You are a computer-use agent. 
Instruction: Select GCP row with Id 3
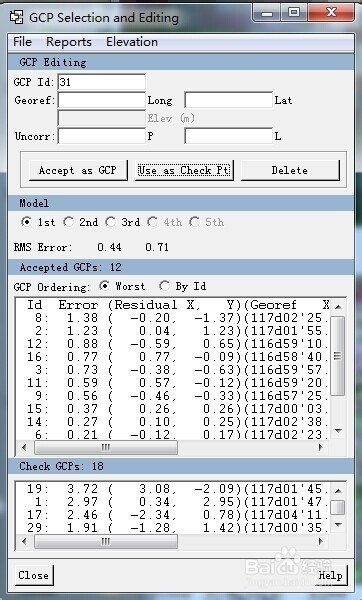pos(173,370)
